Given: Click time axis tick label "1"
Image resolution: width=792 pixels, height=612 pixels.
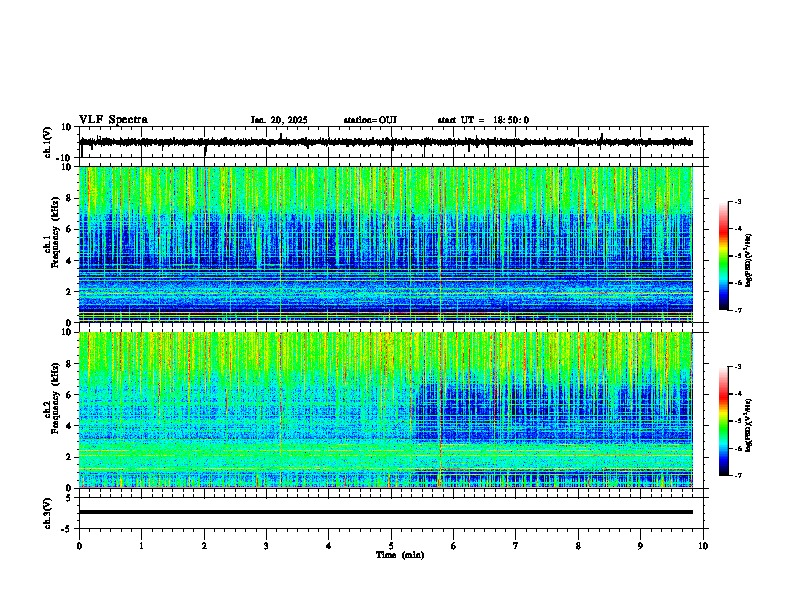Looking at the screenshot, I should pos(141,546).
